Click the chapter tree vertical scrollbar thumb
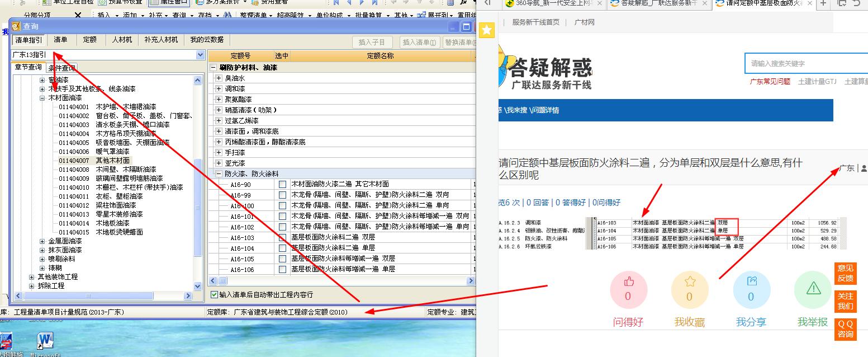The width and height of the screenshot is (868, 357). (x=198, y=207)
